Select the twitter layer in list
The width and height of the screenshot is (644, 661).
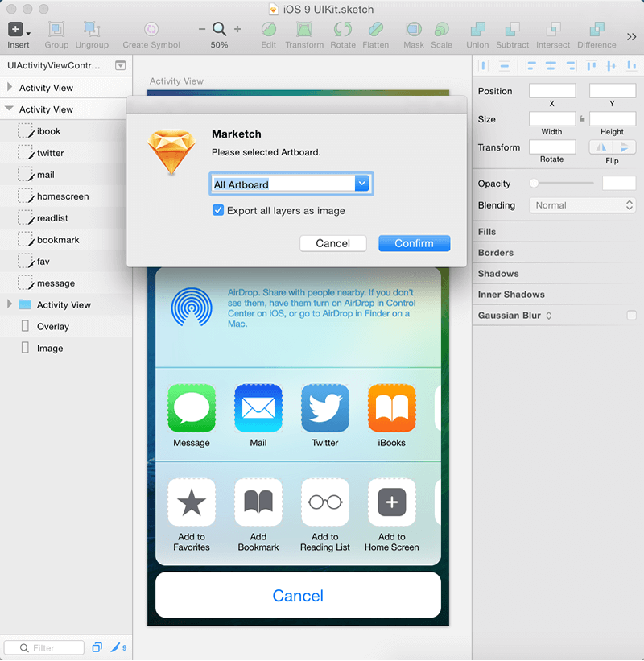tap(50, 153)
